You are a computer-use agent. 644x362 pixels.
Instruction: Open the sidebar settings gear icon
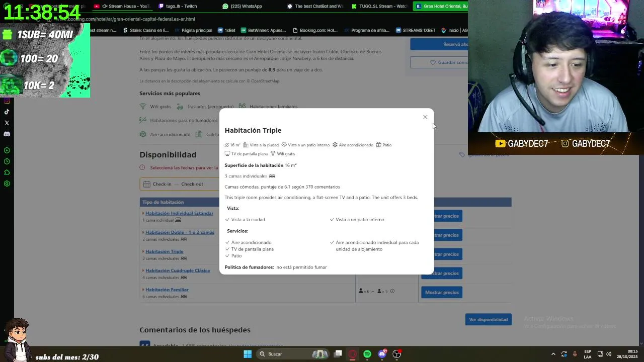7,184
